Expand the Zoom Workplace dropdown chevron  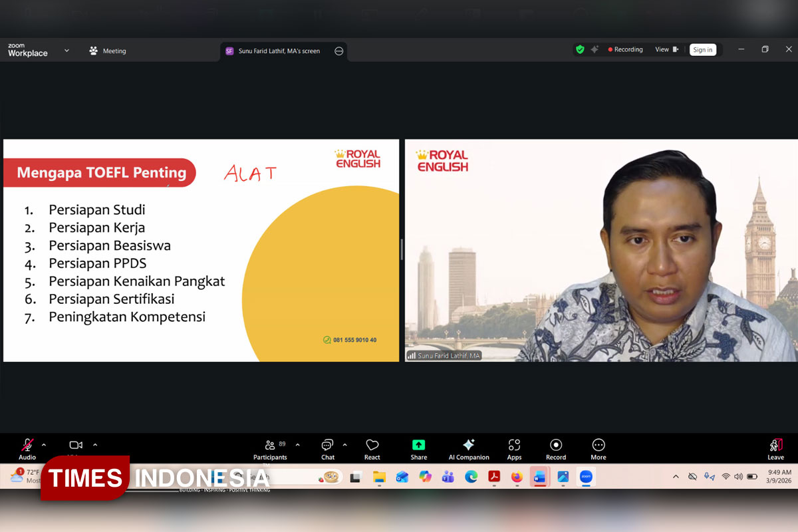[66, 51]
